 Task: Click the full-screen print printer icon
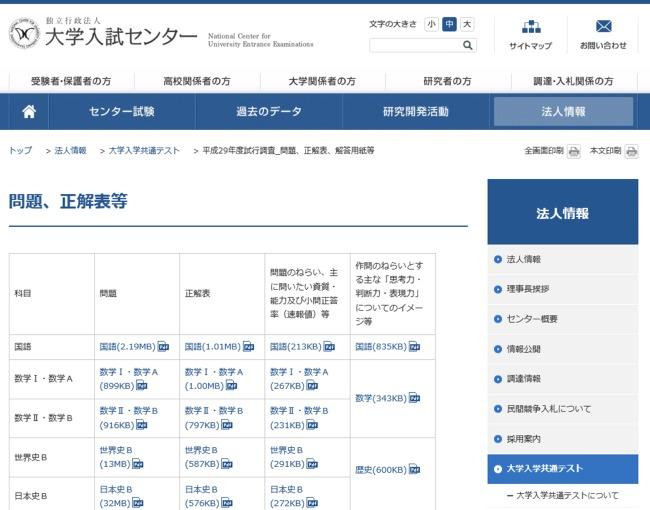(574, 151)
